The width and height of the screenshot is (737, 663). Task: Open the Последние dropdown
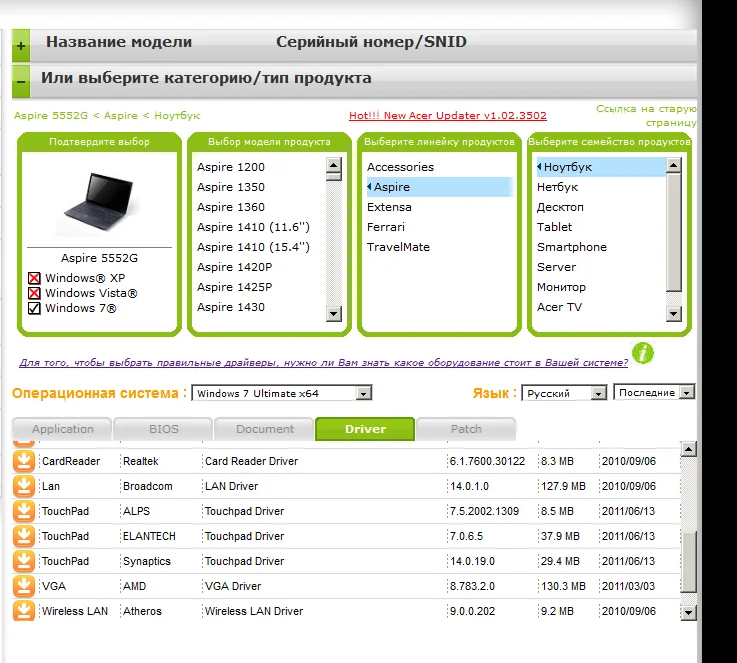[654, 392]
